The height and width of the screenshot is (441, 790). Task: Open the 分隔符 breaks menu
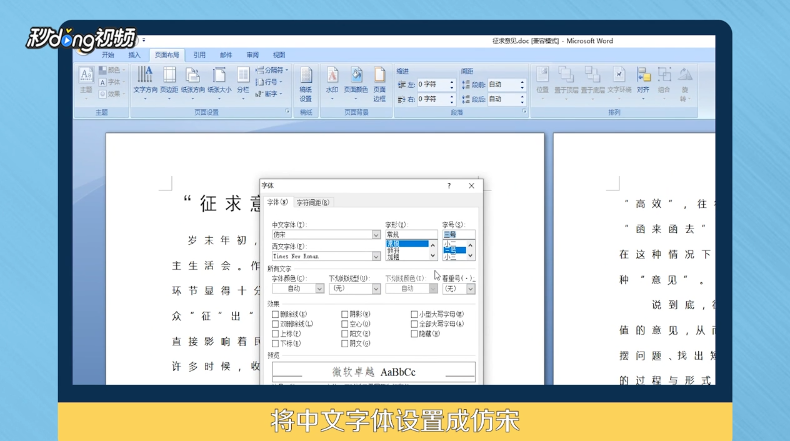[272, 70]
